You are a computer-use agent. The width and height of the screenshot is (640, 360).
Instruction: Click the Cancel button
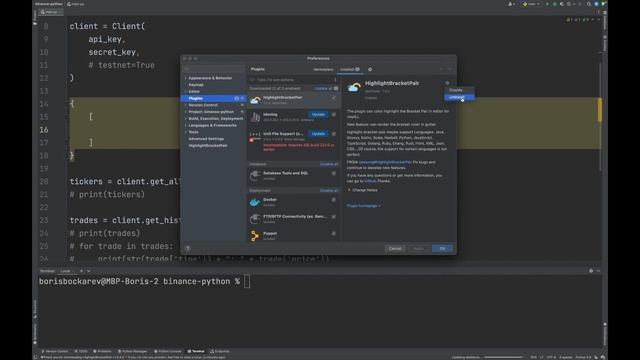395,248
